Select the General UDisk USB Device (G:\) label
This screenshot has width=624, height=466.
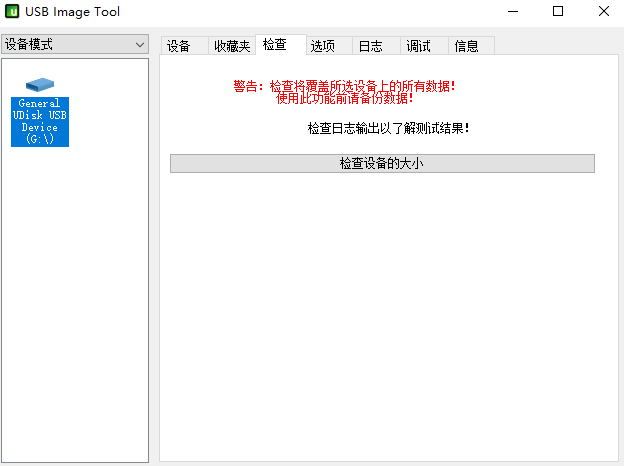[40, 121]
